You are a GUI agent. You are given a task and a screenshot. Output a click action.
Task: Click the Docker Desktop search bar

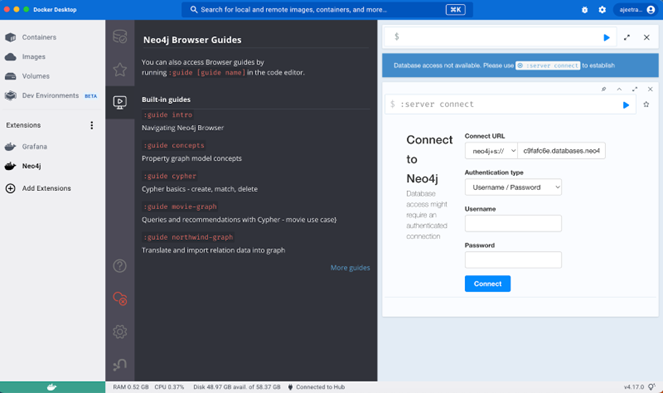[x=327, y=10]
